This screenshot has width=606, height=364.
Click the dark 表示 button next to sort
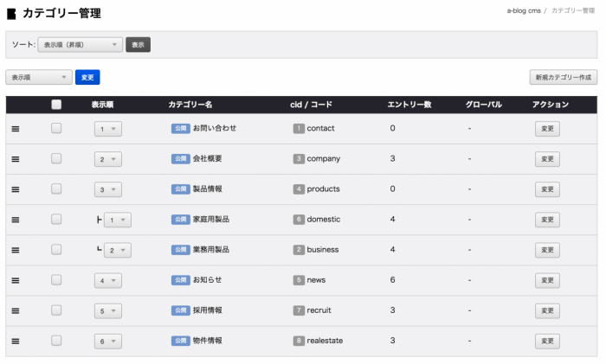138,45
